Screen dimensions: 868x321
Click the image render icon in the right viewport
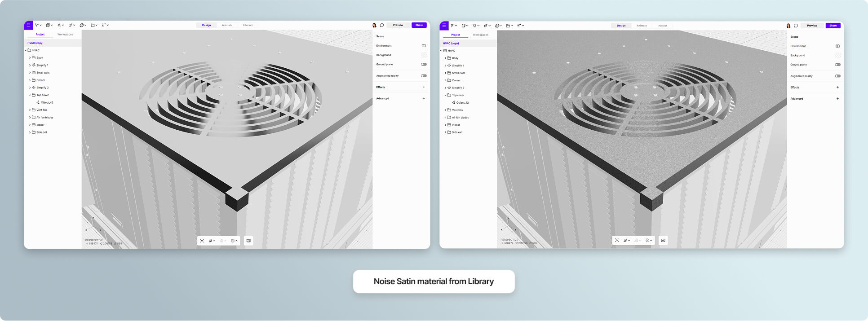point(663,241)
